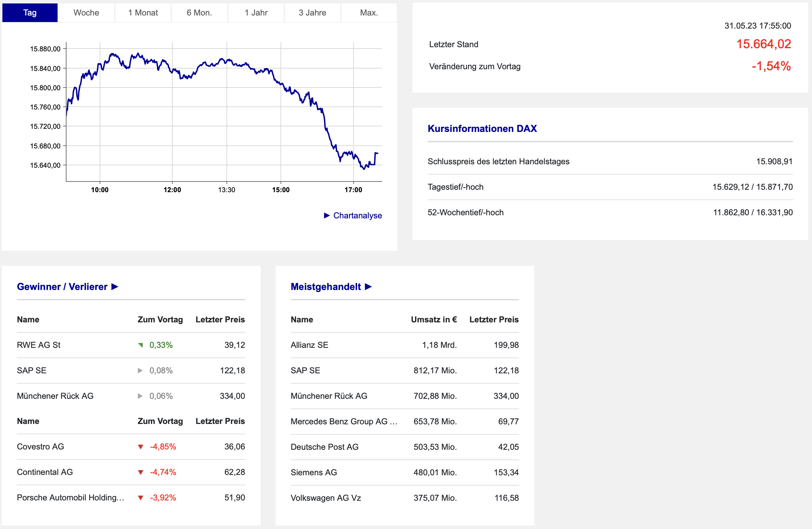Click the 0,33% change value for RWE
The height and width of the screenshot is (529, 812).
tap(161, 345)
